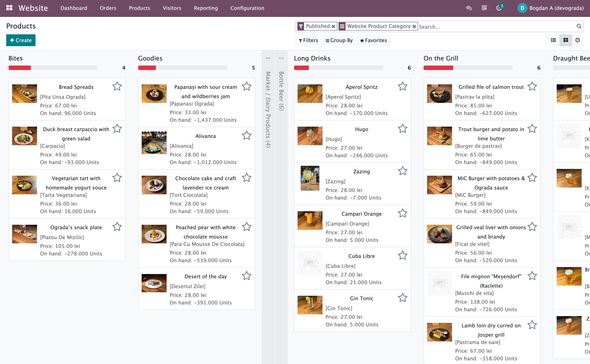
Task: Remove the Published filter
Action: pyautogui.click(x=334, y=26)
